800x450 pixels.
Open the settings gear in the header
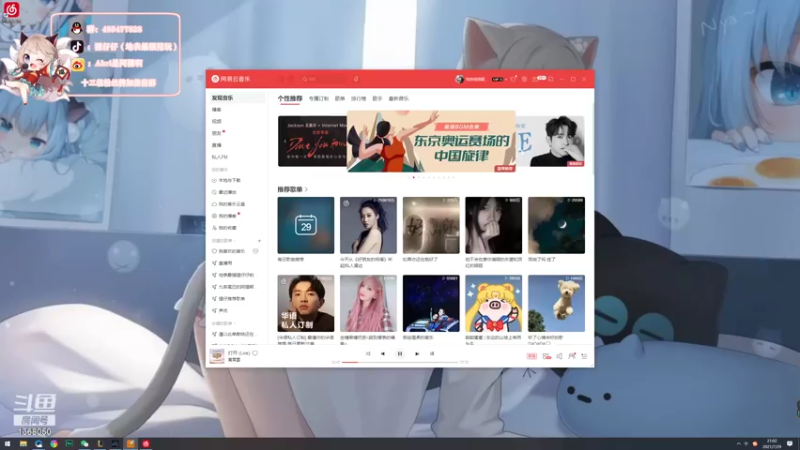(x=524, y=79)
